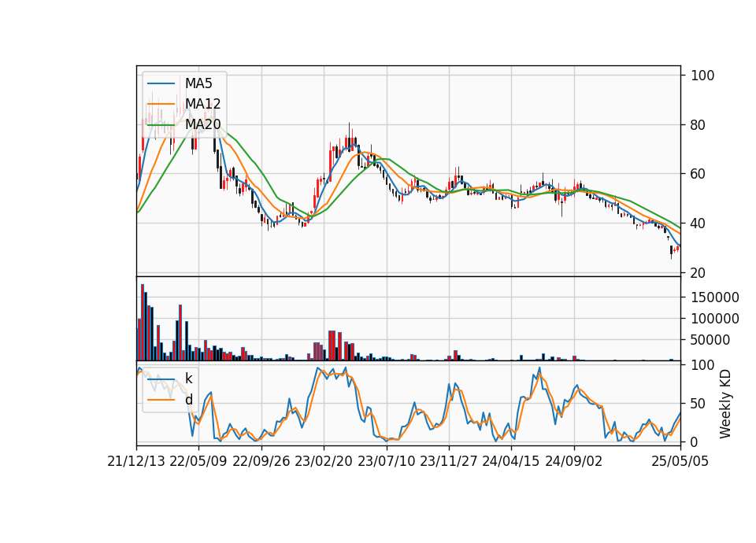The width and height of the screenshot is (756, 543).
Task: Click the volume axis value 100000
Action: [715, 319]
